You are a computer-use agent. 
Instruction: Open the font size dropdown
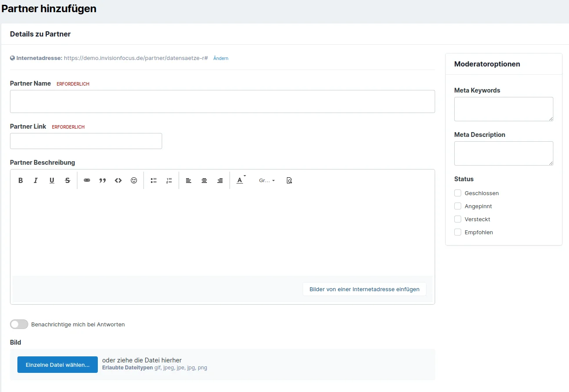(x=267, y=180)
